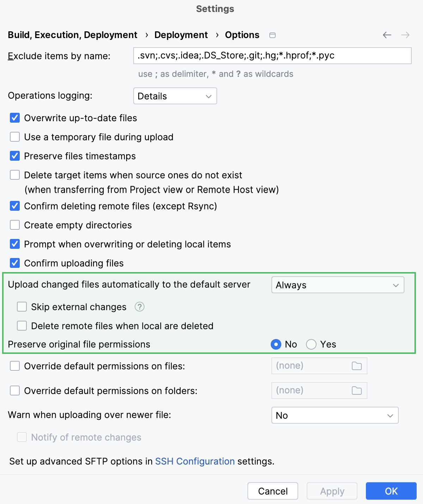Click the OK button
Image resolution: width=423 pixels, height=504 pixels.
tap(391, 491)
